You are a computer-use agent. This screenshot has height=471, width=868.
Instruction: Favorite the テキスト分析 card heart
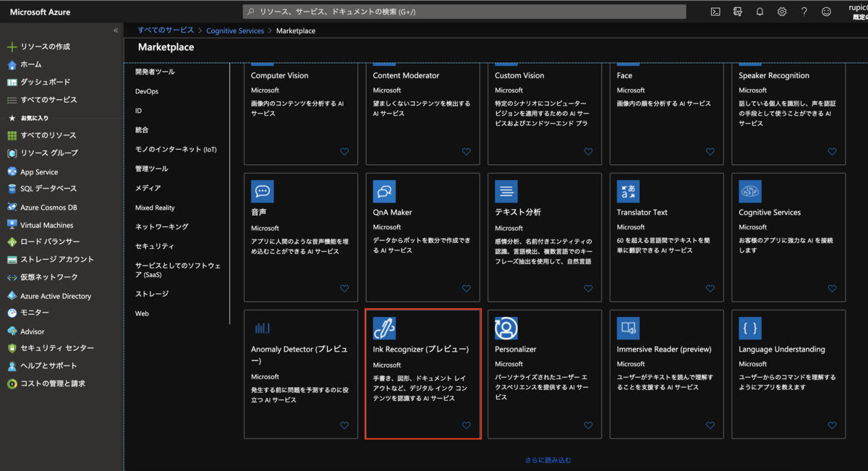coord(588,289)
